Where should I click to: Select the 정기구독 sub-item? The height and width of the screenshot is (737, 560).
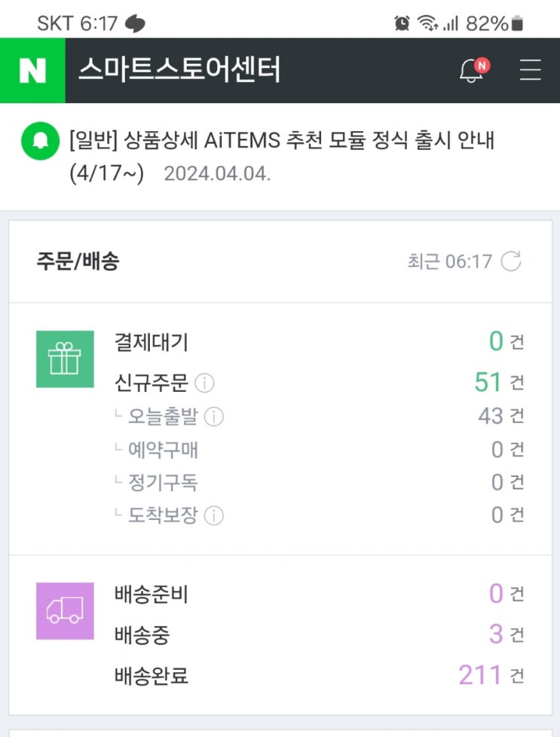pos(163,482)
